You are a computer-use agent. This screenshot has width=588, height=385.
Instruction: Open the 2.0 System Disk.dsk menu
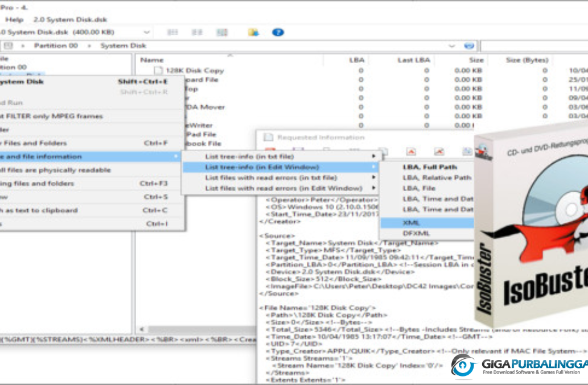coord(70,19)
